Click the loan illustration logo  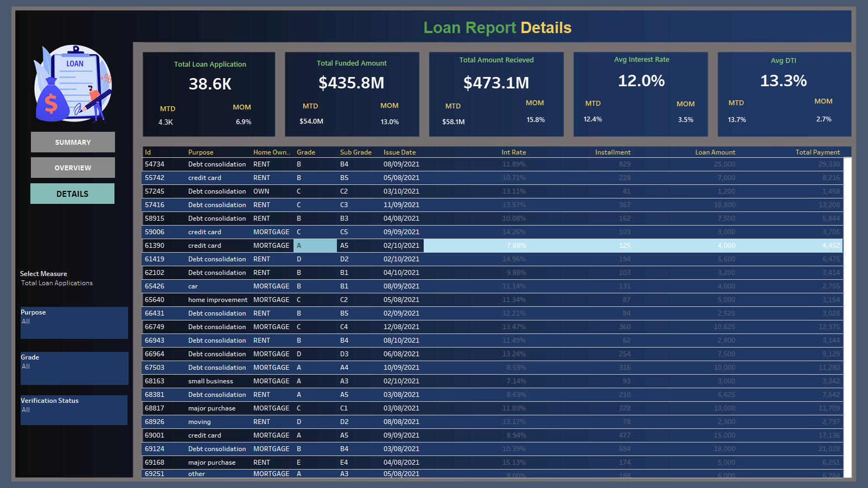coord(73,84)
